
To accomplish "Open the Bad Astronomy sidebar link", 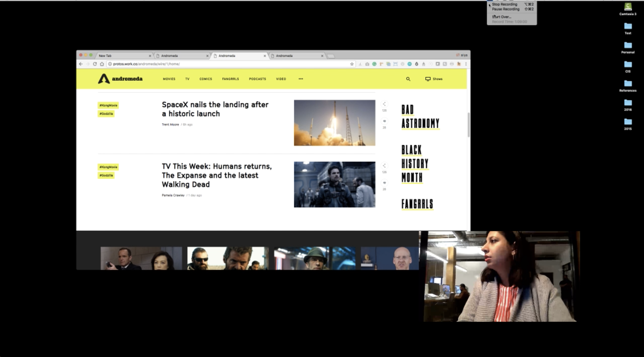I will click(420, 117).
